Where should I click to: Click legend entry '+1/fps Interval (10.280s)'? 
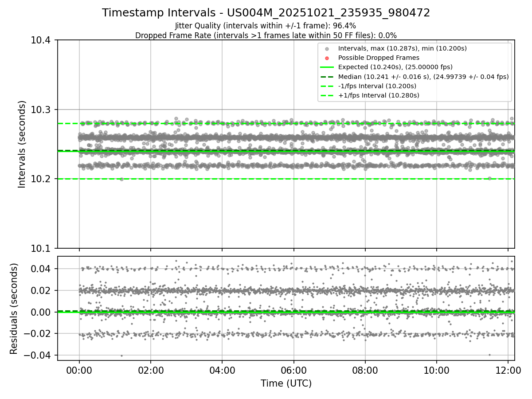pyautogui.click(x=379, y=95)
